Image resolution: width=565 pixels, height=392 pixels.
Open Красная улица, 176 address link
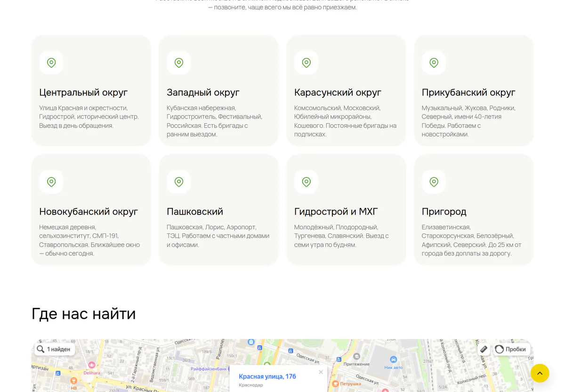tap(267, 376)
